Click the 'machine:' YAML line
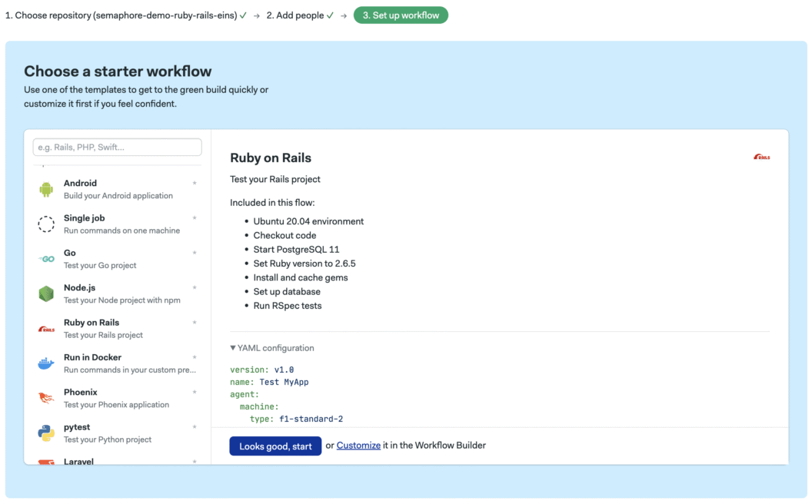Screen dimensions: 812x504 pos(259,406)
